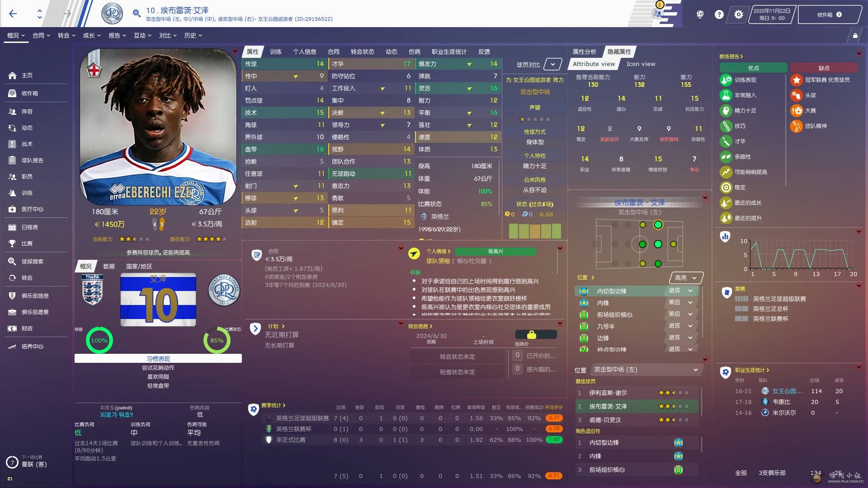The height and width of the screenshot is (488, 868).
Task: Open 医疗中心 from the sidebar
Action: pos(32,209)
